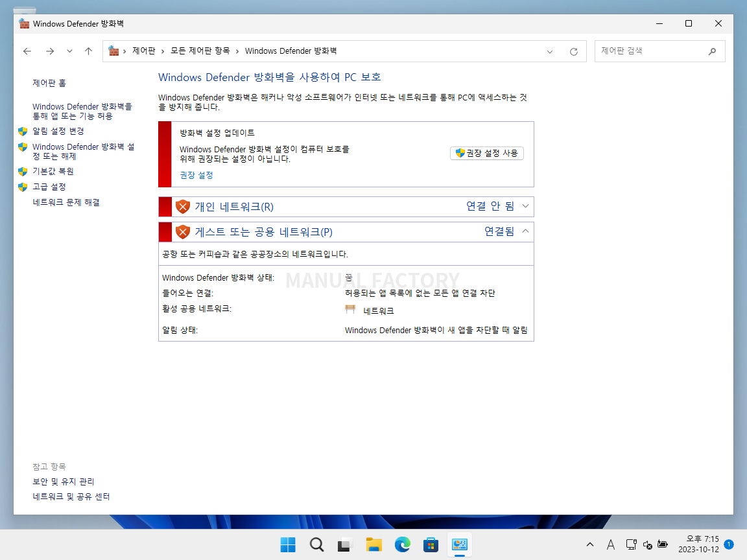Select 모든 제어판 항목 breadcrumb
This screenshot has width=747, height=560.
point(200,51)
